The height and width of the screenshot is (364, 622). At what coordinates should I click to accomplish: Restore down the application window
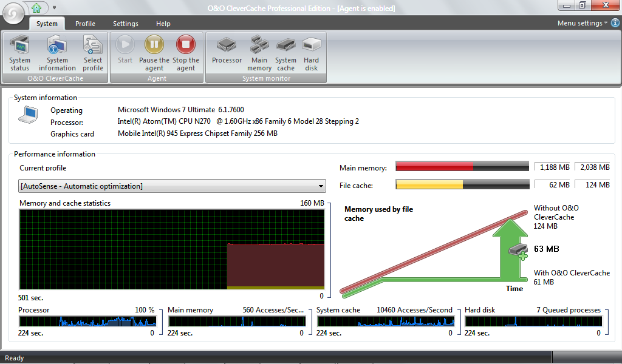pos(582,5)
